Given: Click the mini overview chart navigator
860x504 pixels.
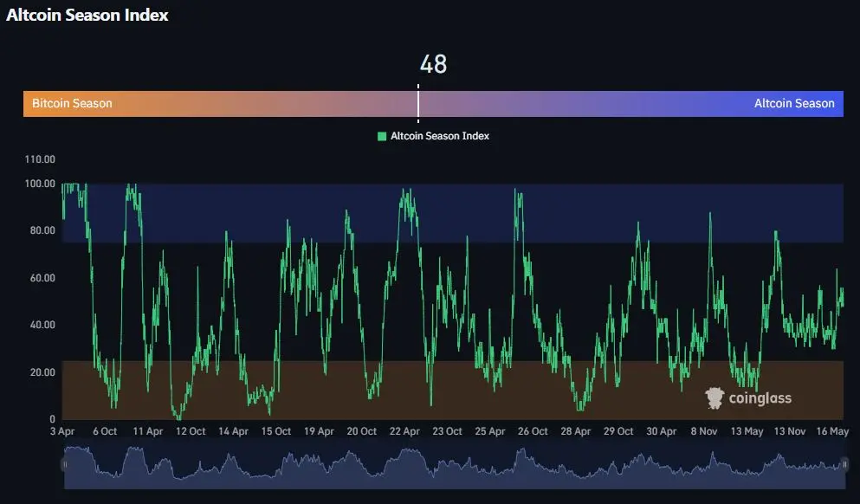Looking at the screenshot, I should point(455,468).
